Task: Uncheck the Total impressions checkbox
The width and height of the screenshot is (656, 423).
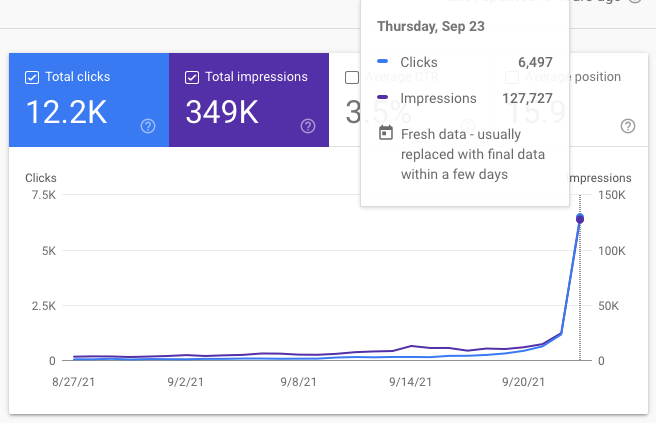Action: tap(191, 77)
